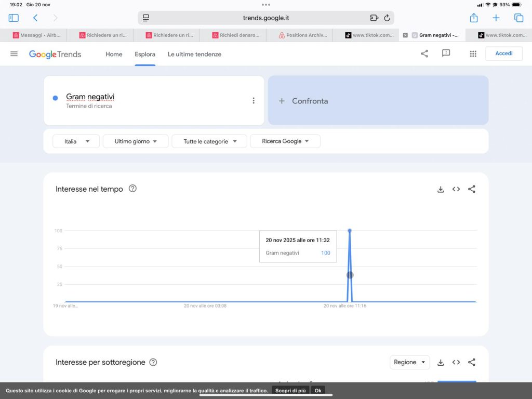
Task: Click the Accedi sign-in button
Action: click(x=503, y=54)
